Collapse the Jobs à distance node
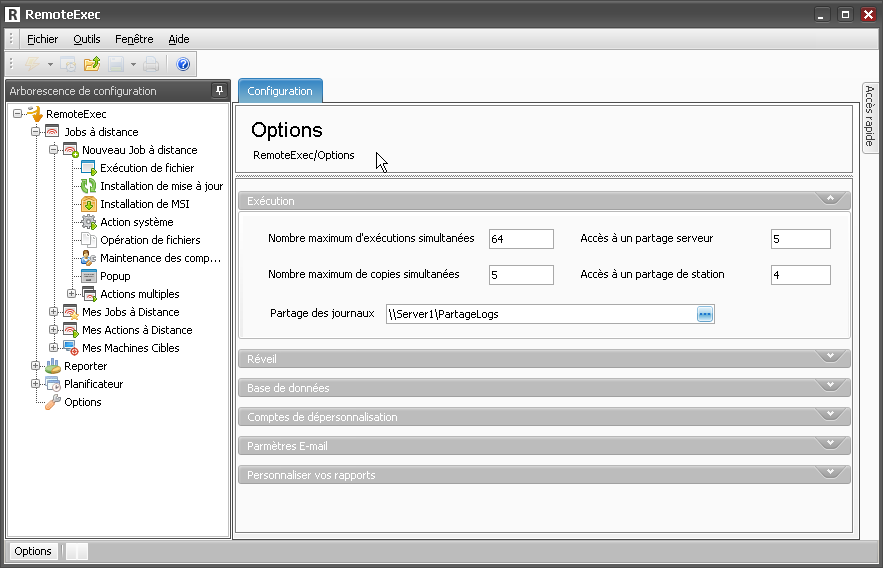The width and height of the screenshot is (883, 568). pos(35,132)
